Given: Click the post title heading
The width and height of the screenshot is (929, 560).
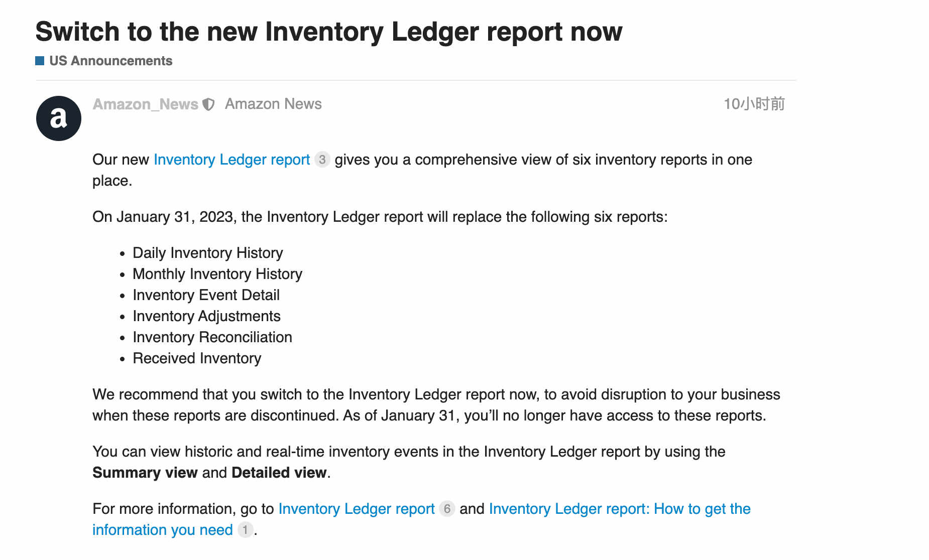Looking at the screenshot, I should (329, 32).
